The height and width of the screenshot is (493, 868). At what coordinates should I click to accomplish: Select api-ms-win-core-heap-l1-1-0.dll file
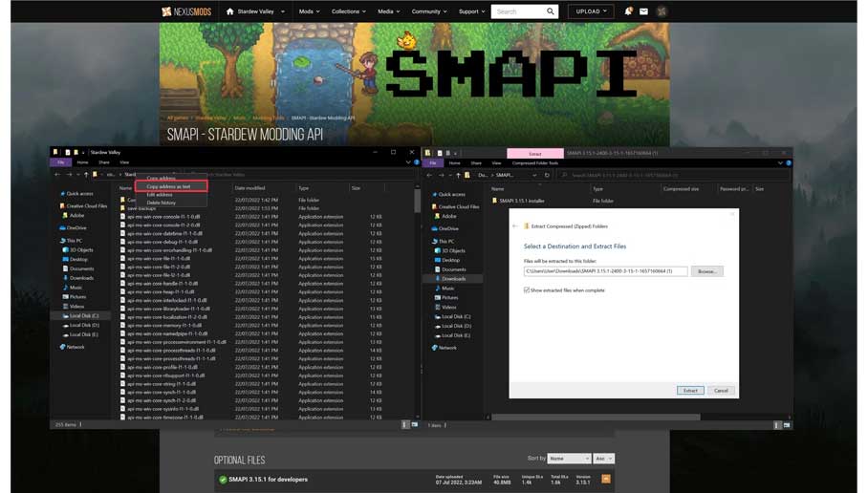pyautogui.click(x=158, y=291)
